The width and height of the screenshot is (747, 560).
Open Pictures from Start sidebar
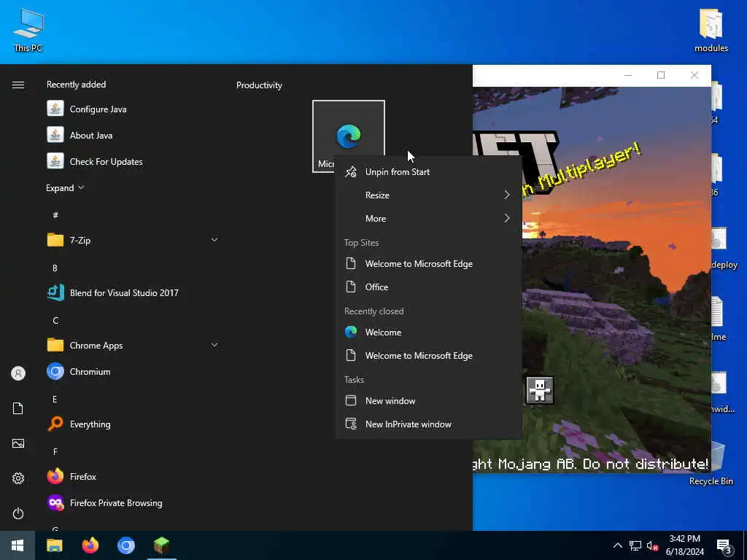click(18, 443)
